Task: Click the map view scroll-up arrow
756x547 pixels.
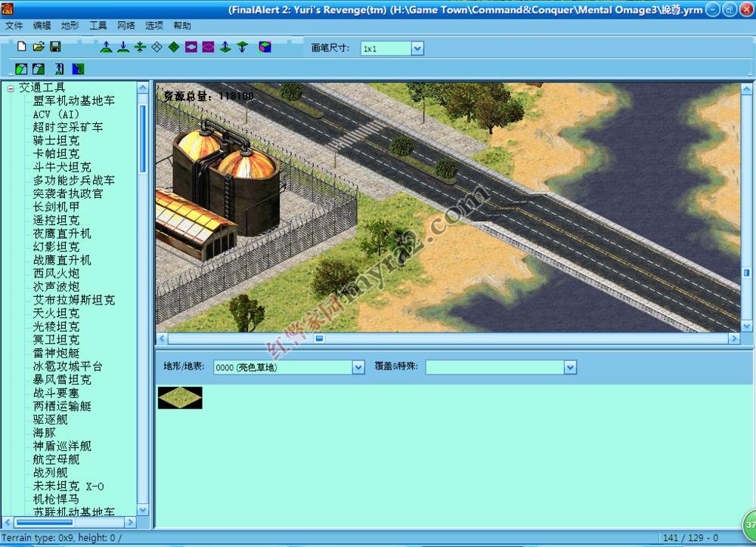Action: pyautogui.click(x=746, y=89)
